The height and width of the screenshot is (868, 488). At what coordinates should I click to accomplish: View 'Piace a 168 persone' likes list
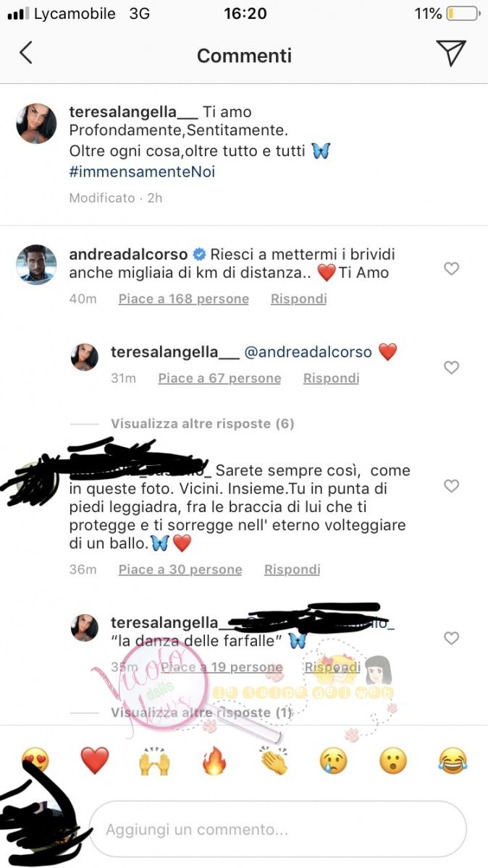tap(183, 299)
